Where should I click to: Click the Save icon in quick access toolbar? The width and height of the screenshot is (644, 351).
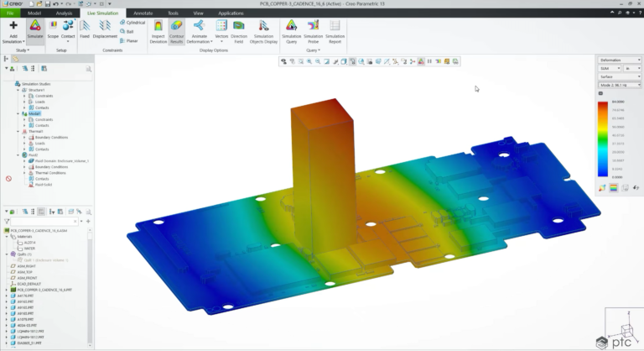(48, 3)
